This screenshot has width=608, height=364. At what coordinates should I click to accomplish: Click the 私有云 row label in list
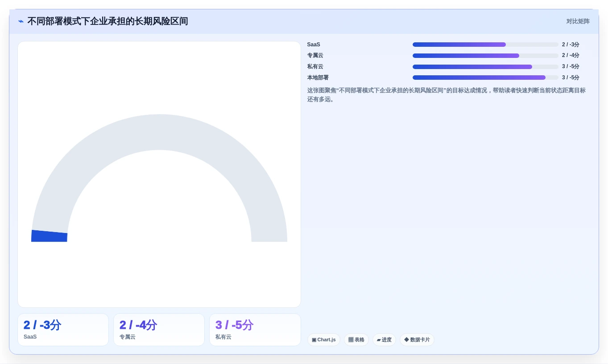pyautogui.click(x=315, y=67)
